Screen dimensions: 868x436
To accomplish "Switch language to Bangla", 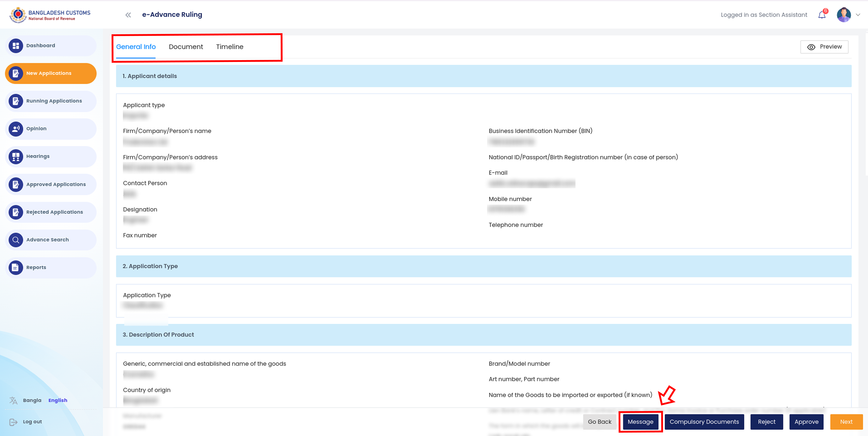I will [32, 400].
